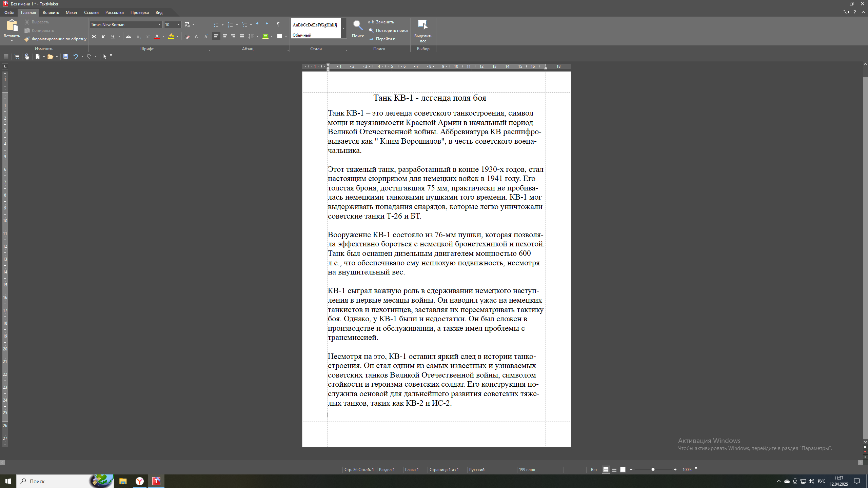Click the red font color swatch
The image size is (868, 488).
pos(157,37)
